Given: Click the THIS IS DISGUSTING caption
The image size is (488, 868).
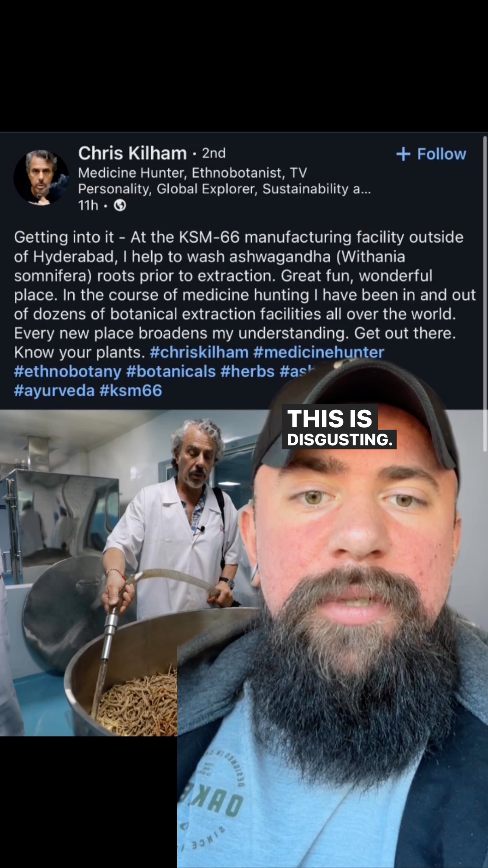Looking at the screenshot, I should pos(339,427).
